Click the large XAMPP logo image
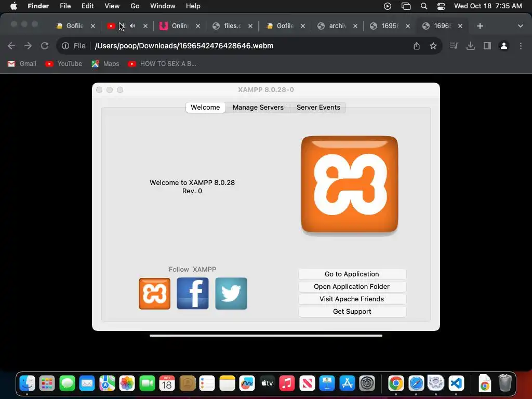Image resolution: width=532 pixels, height=399 pixels. pos(350,184)
